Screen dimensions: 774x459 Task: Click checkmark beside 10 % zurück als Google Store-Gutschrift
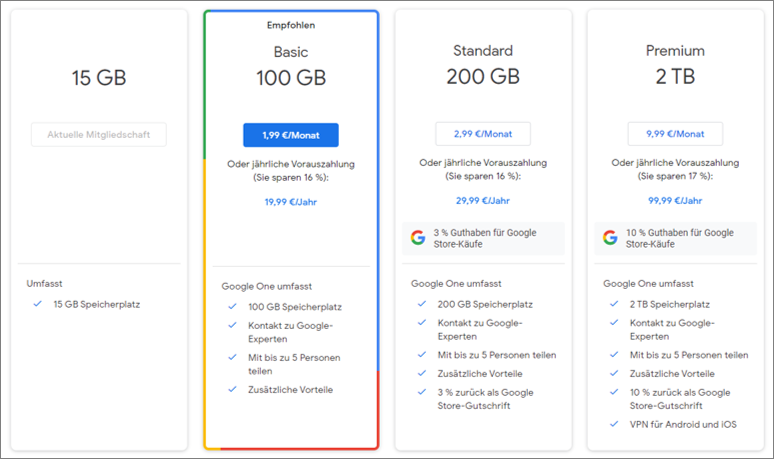(x=614, y=392)
